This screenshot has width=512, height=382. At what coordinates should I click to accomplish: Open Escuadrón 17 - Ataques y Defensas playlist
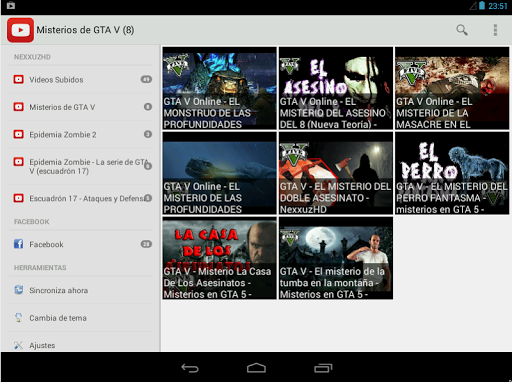coord(81,198)
